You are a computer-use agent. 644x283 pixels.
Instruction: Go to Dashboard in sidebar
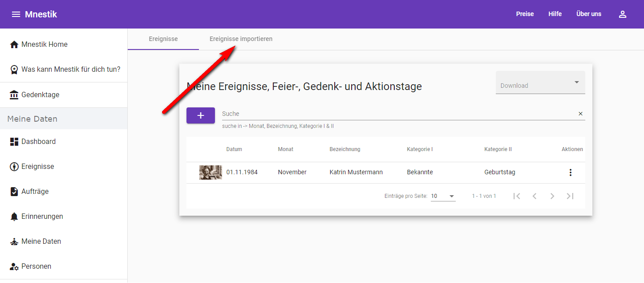[x=38, y=142]
